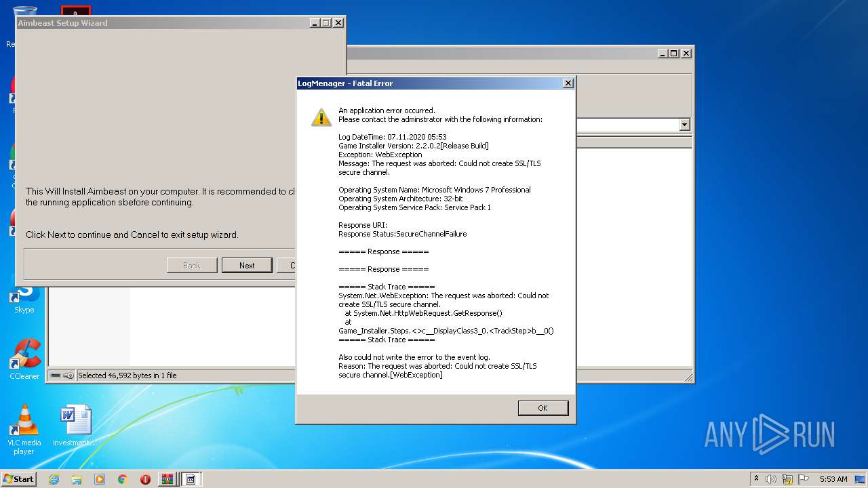Open the Recycle Bin desktop icon

[x=24, y=26]
